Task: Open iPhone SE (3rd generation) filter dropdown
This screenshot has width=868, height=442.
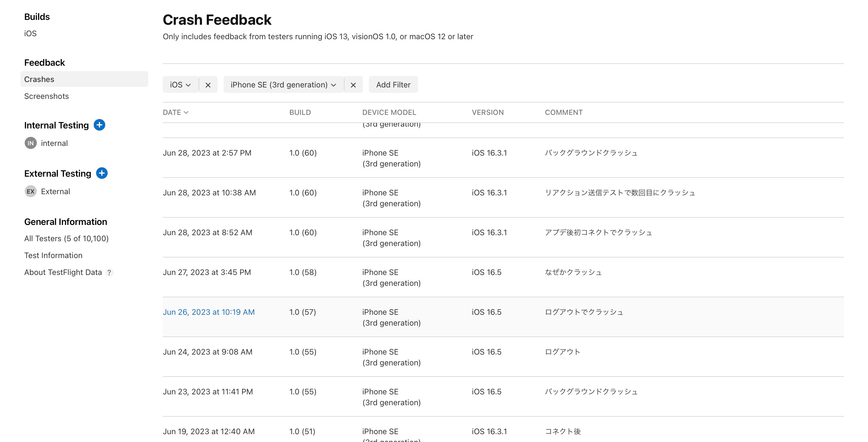Action: point(283,85)
